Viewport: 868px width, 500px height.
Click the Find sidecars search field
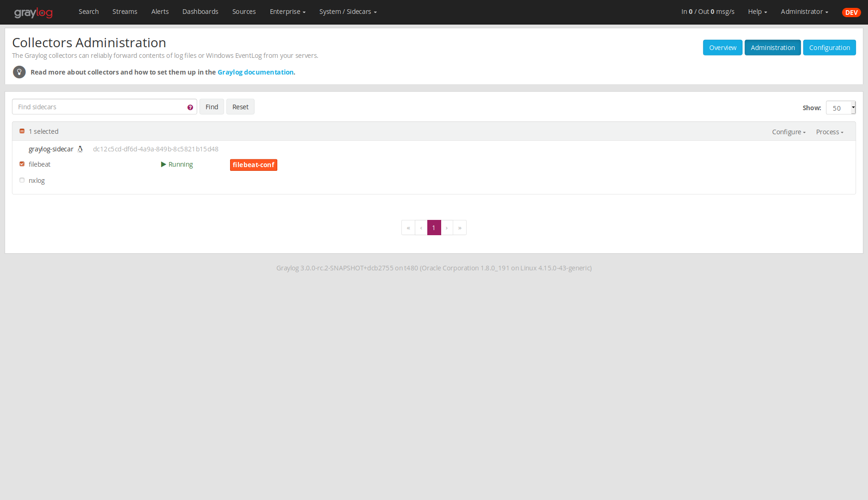point(100,107)
